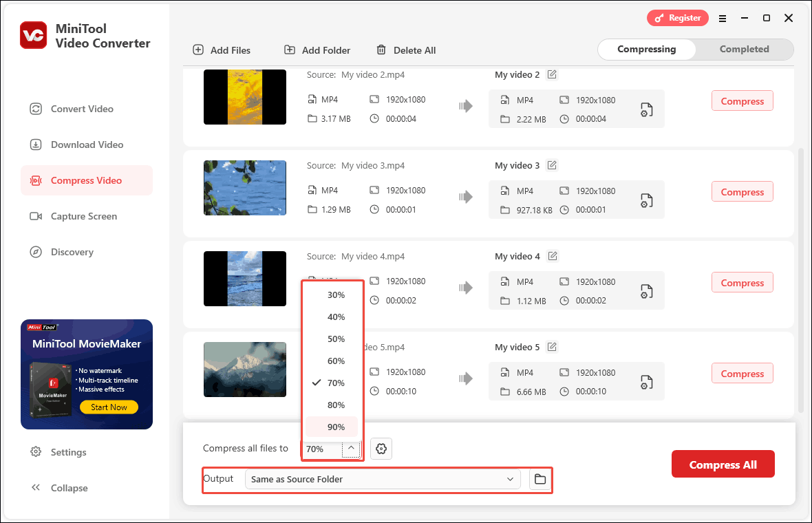The image size is (812, 523).
Task: Compress My video 3
Action: pos(742,191)
